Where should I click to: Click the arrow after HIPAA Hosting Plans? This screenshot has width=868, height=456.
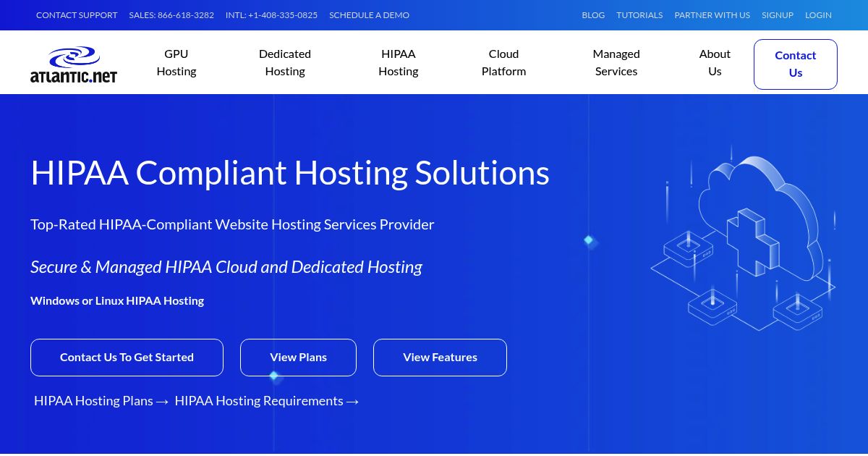[161, 401]
